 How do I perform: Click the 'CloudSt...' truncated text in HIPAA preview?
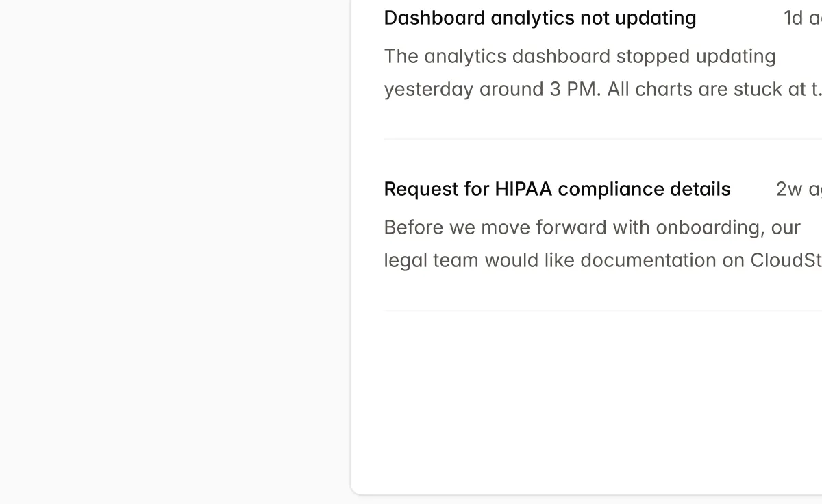[788, 260]
